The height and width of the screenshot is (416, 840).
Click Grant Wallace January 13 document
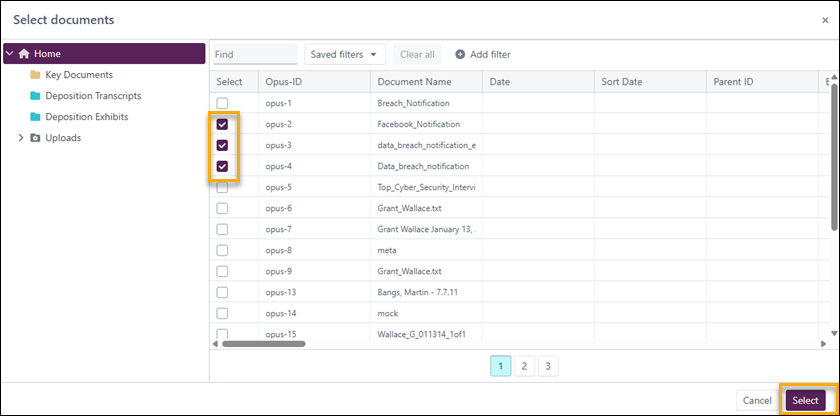427,229
